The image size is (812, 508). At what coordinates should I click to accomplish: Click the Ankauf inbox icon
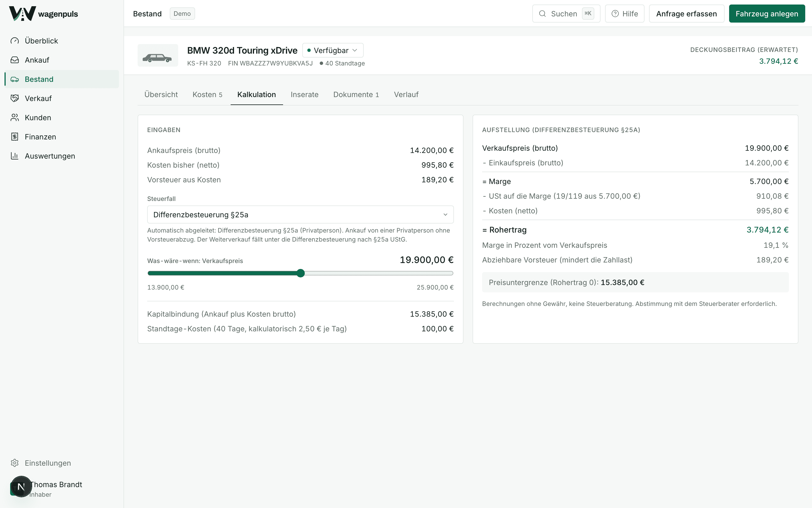point(15,60)
